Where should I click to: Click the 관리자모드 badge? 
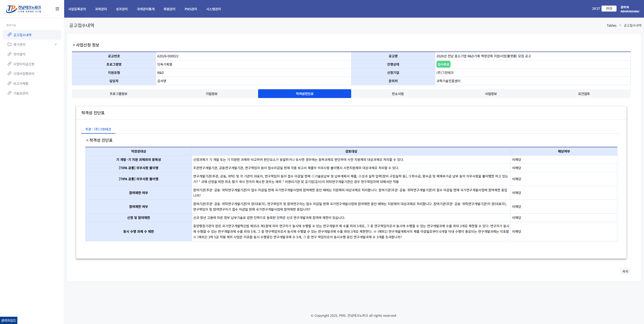click(x=9, y=320)
